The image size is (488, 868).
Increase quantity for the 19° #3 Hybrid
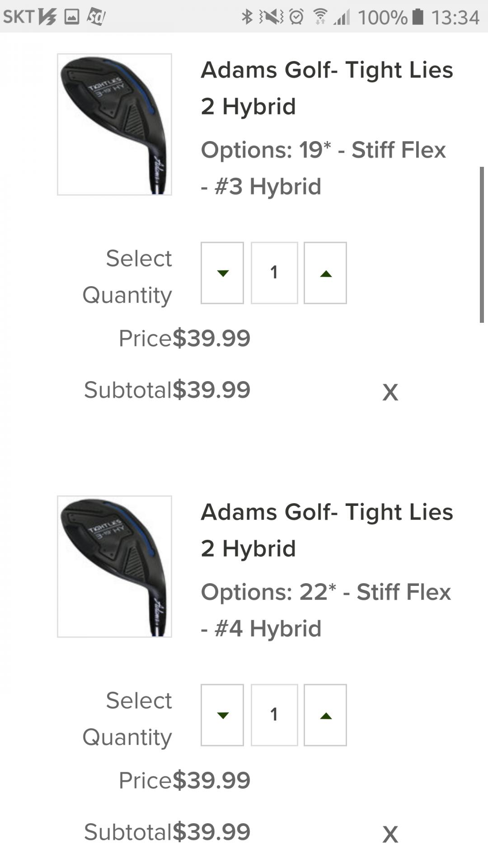click(325, 273)
